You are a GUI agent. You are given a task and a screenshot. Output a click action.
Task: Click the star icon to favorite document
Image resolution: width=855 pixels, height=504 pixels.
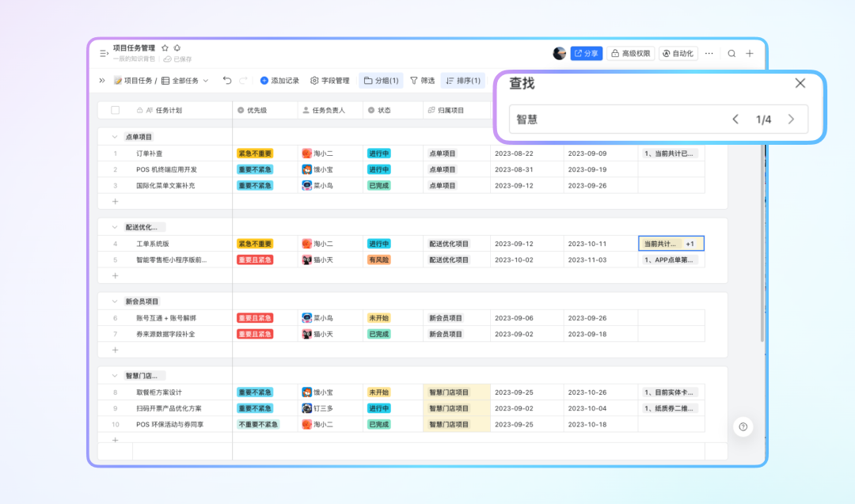pos(165,48)
